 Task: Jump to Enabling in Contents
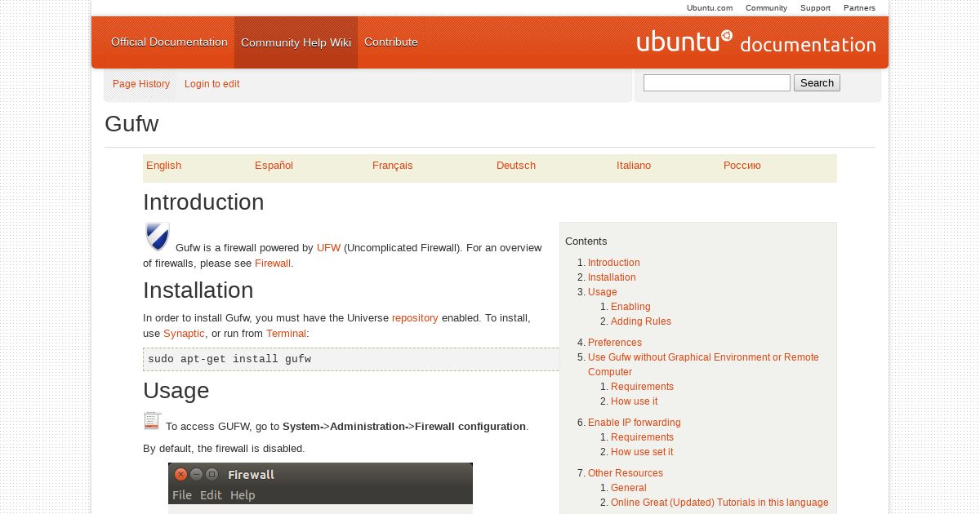pyautogui.click(x=630, y=307)
